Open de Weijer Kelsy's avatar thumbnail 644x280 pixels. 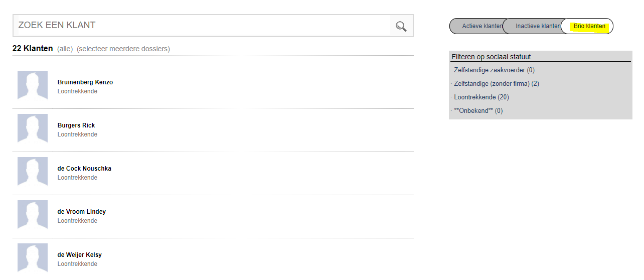tap(33, 258)
